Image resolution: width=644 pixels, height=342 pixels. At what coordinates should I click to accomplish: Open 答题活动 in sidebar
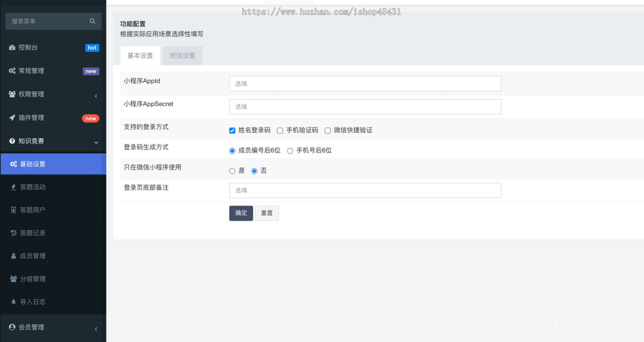tap(53, 187)
